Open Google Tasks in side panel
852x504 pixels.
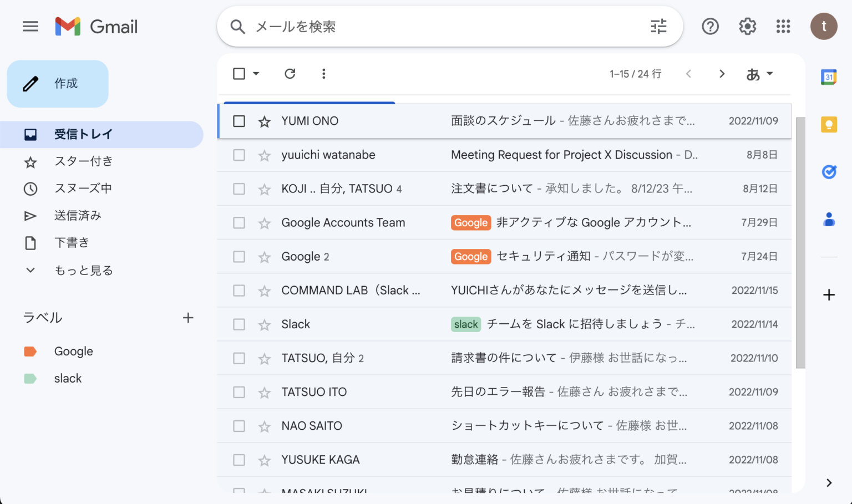[x=828, y=172]
